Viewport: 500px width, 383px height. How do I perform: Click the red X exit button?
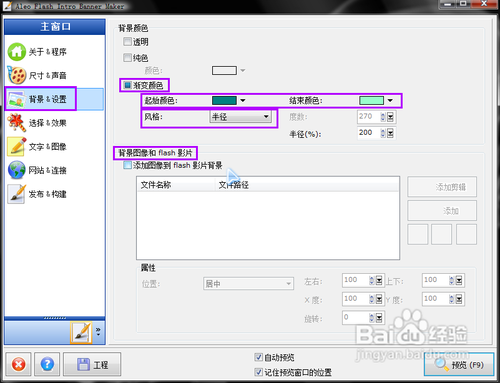[18, 364]
